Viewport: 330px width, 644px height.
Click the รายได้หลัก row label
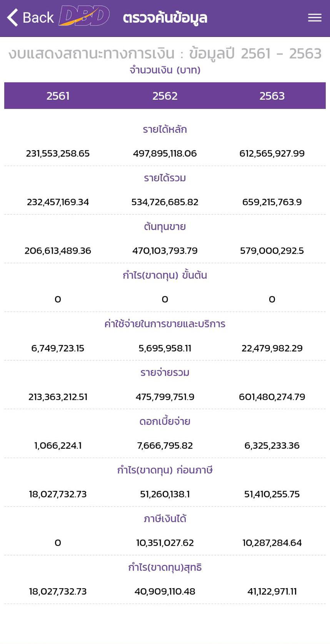coord(165,129)
